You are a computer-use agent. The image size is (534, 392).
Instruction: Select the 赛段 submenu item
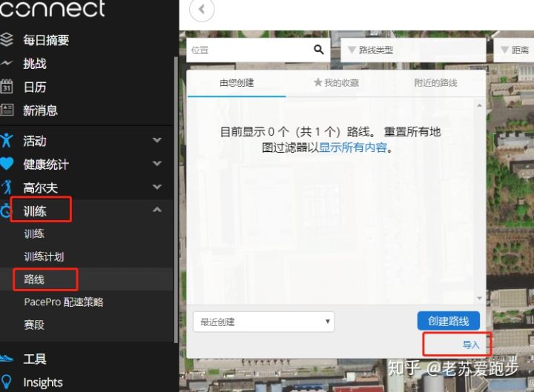(34, 325)
